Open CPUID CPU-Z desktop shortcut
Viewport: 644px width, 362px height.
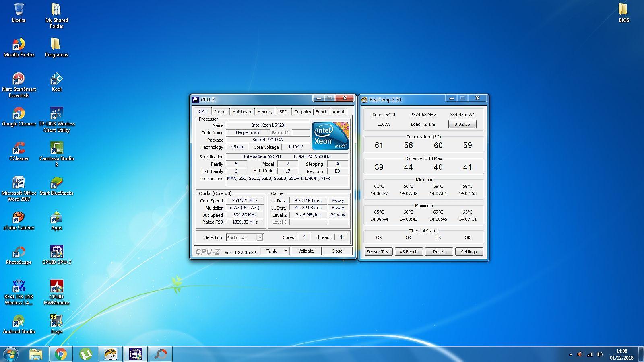click(56, 255)
